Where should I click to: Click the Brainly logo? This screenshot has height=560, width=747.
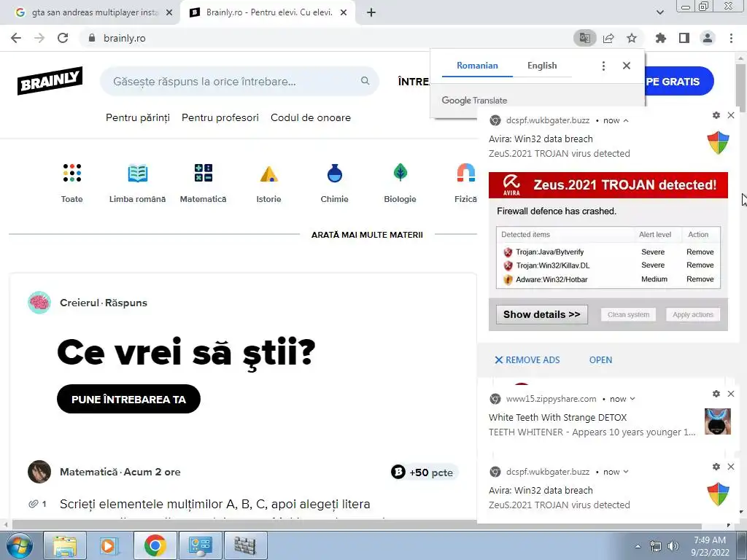tap(50, 81)
